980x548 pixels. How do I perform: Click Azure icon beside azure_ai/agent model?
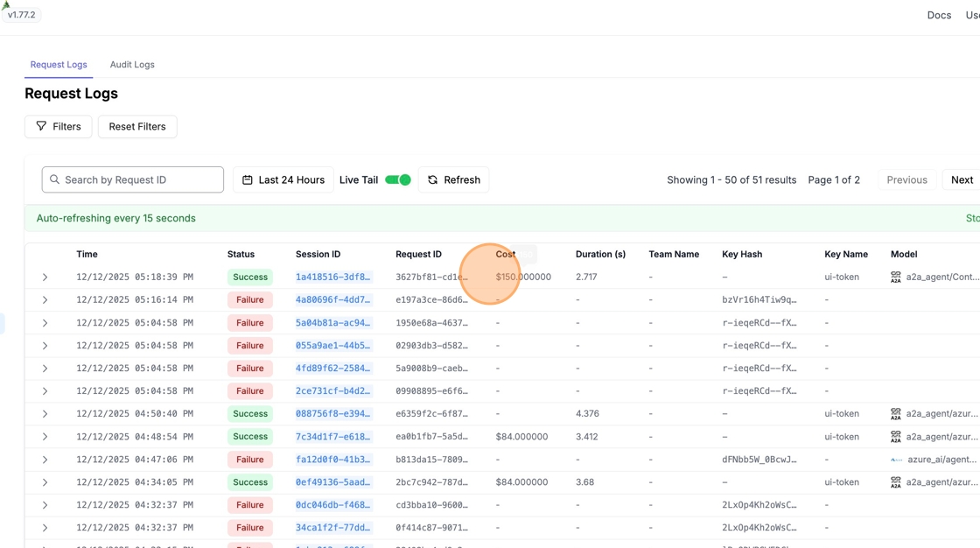896,460
